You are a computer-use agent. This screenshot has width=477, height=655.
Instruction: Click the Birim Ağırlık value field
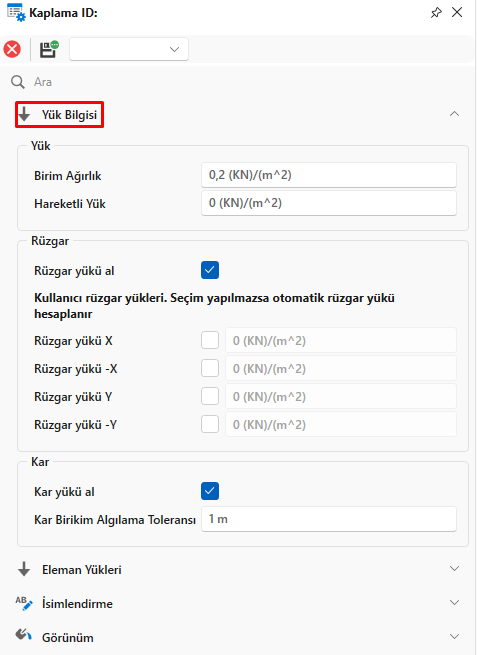pos(329,175)
